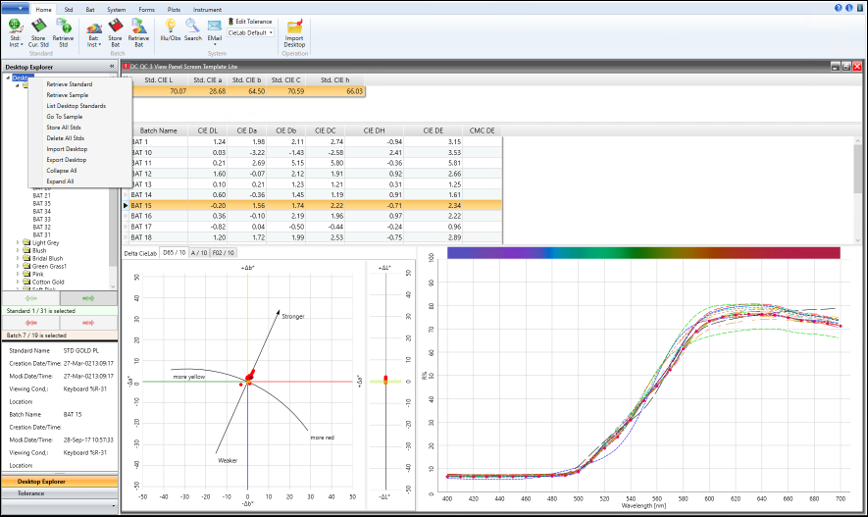Open the CieLab Default tolerance dropdown

click(x=251, y=33)
